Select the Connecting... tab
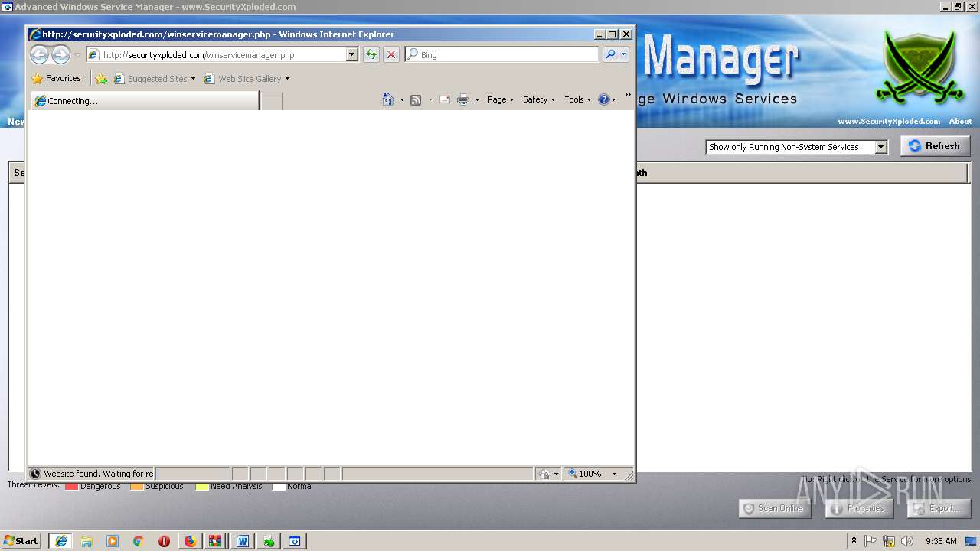 click(x=145, y=101)
